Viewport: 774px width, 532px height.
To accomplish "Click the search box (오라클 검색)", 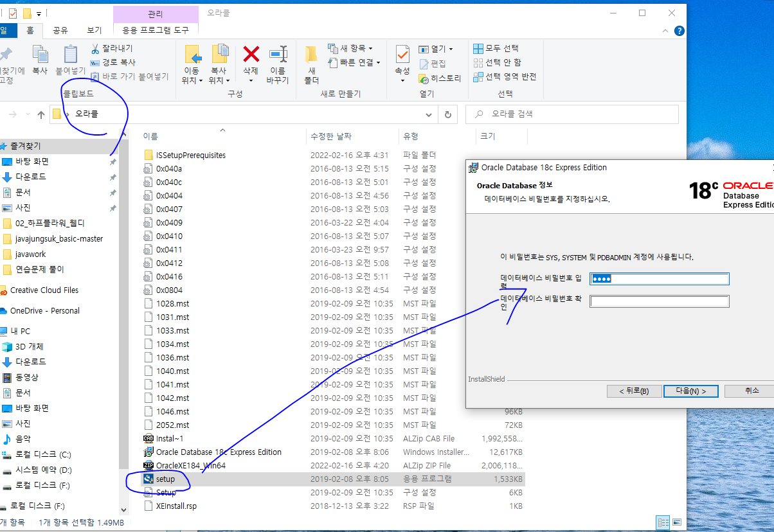I will tap(571, 114).
